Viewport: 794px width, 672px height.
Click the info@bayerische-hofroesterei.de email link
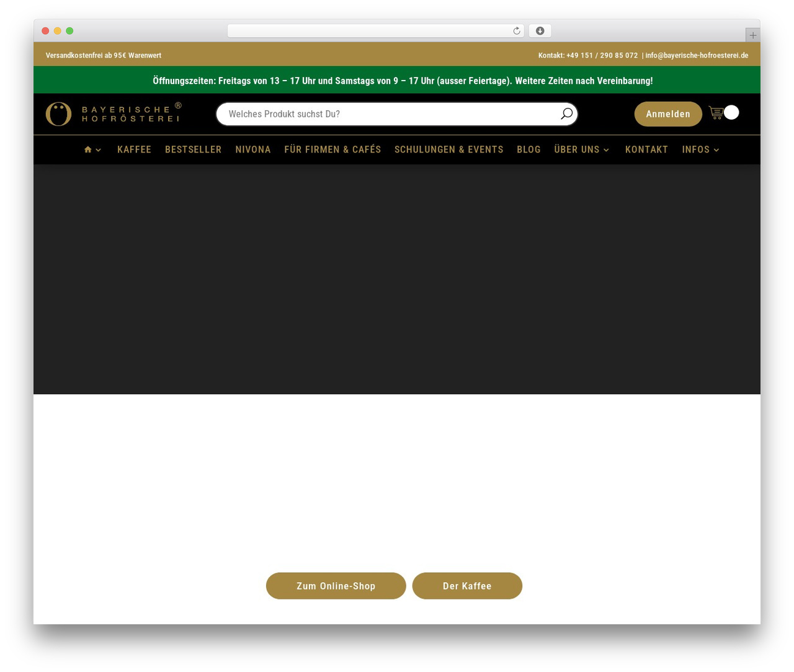pos(697,55)
